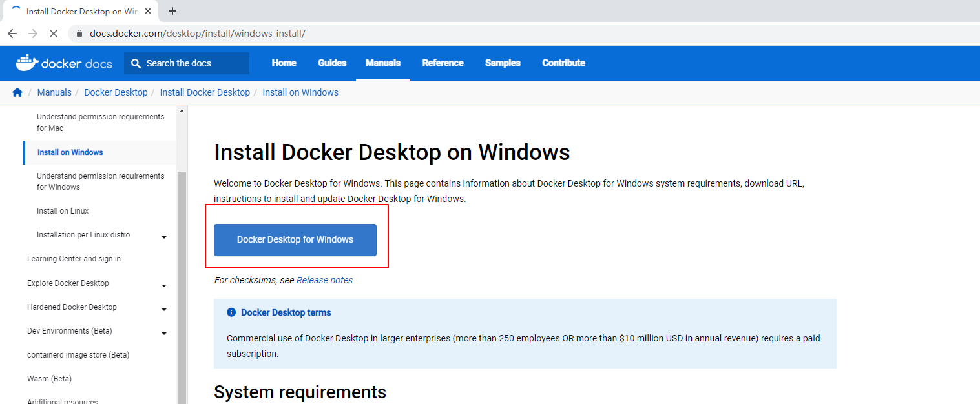Open the Guides nav item
The height and width of the screenshot is (404, 980).
click(x=332, y=63)
